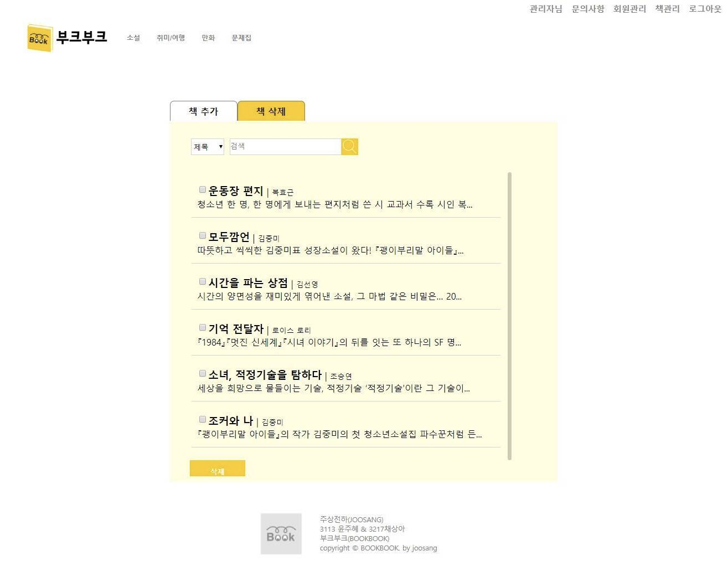Select the 책 삭제 tab
Viewport: 728px width, 561px height.
click(271, 111)
